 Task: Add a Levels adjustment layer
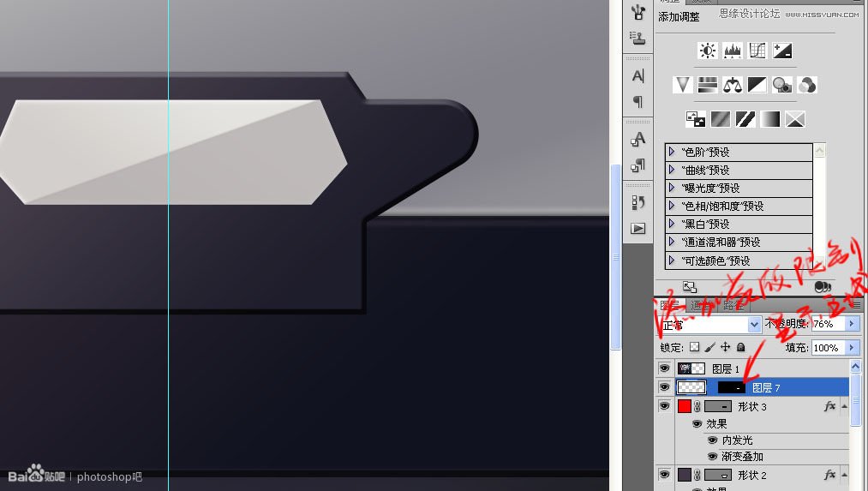(733, 51)
